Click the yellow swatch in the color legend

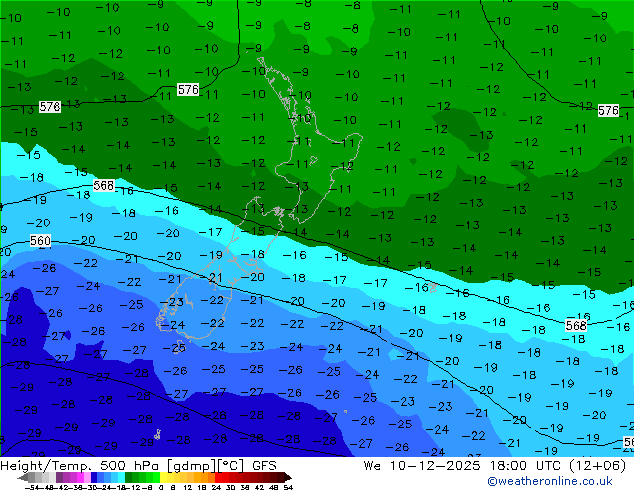[163, 478]
